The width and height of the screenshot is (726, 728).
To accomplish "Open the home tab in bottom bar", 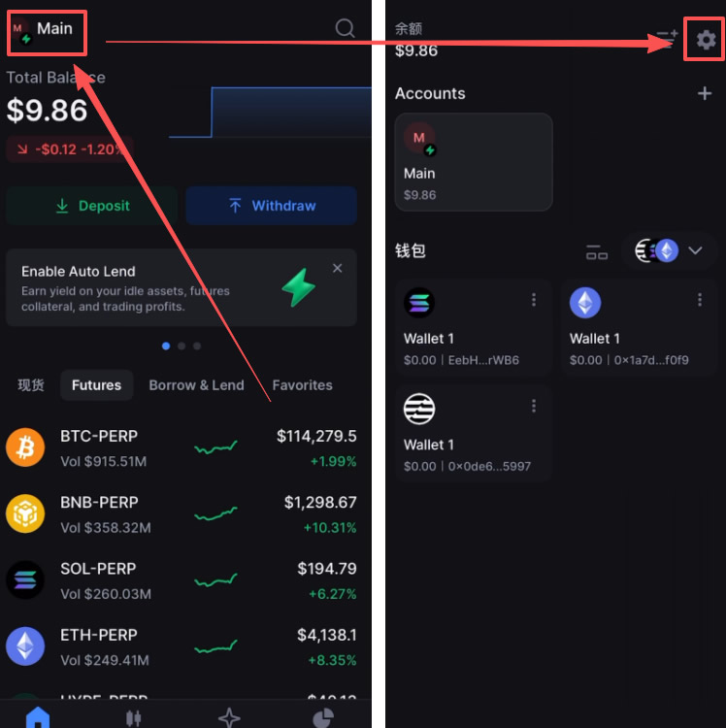I will pos(38,717).
